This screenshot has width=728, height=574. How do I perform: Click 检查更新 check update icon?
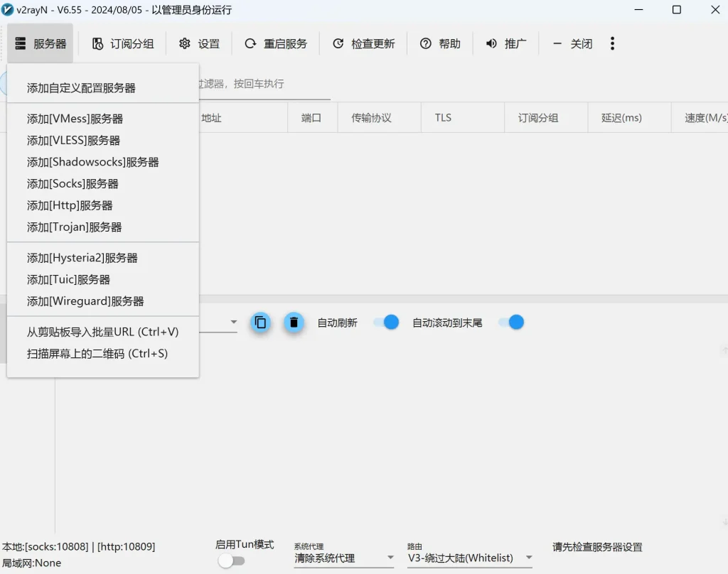[338, 44]
